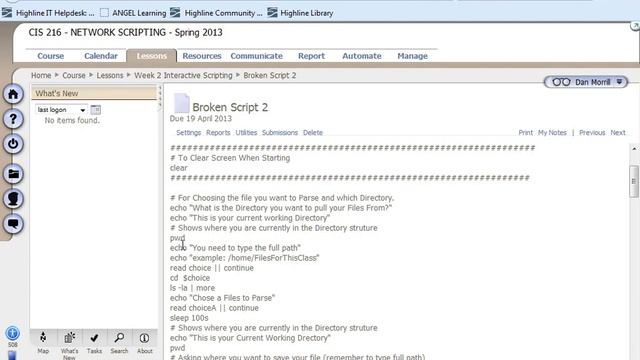Go to Course breadcrumb
Screen dimensions: 640x360
pos(74,76)
